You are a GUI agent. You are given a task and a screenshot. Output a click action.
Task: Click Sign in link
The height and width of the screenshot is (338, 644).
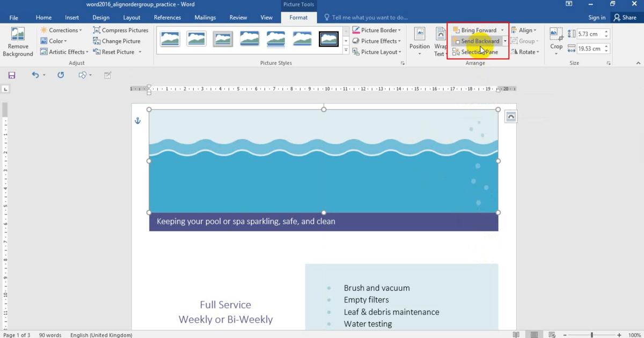(x=596, y=18)
